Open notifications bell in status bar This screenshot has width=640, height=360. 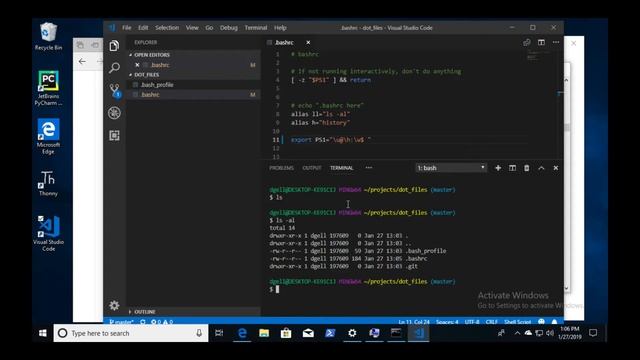554,322
